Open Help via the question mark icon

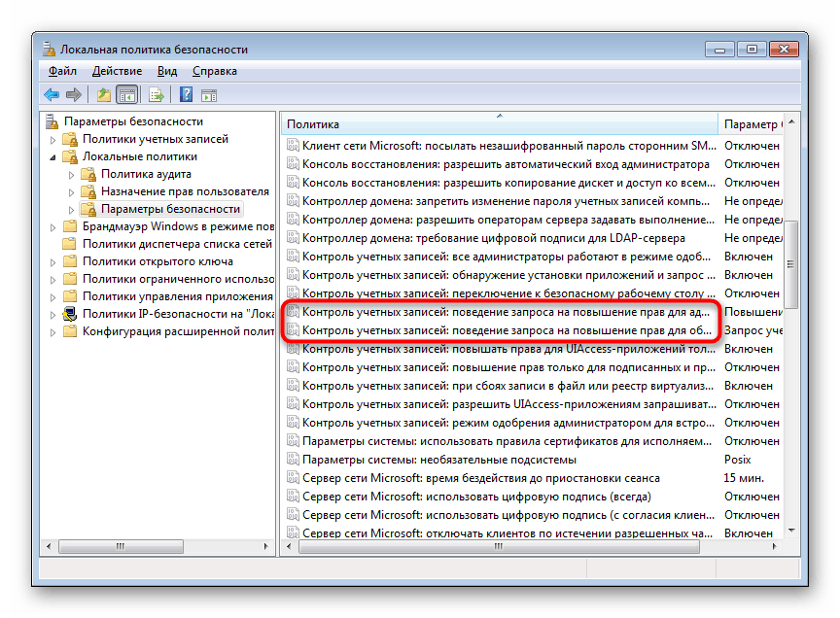click(185, 94)
